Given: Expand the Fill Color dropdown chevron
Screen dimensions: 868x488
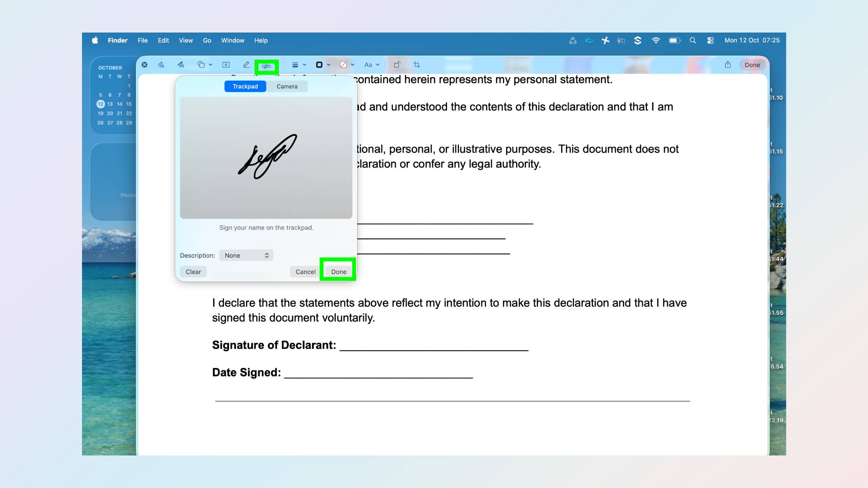Looking at the screenshot, I should [353, 65].
